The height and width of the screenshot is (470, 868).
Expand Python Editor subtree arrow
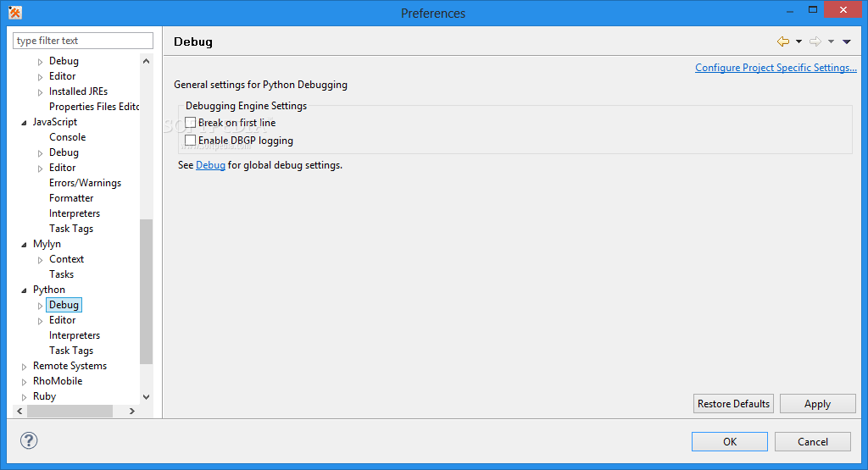[x=40, y=321]
